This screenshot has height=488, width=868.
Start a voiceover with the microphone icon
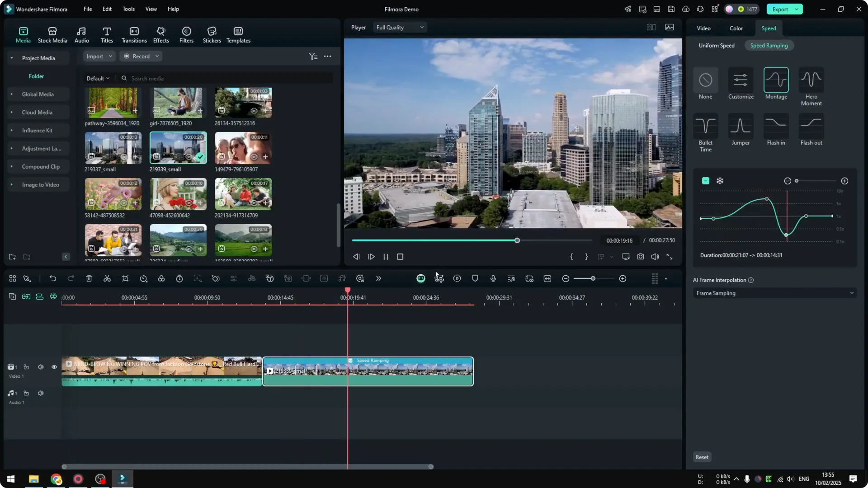[493, 278]
